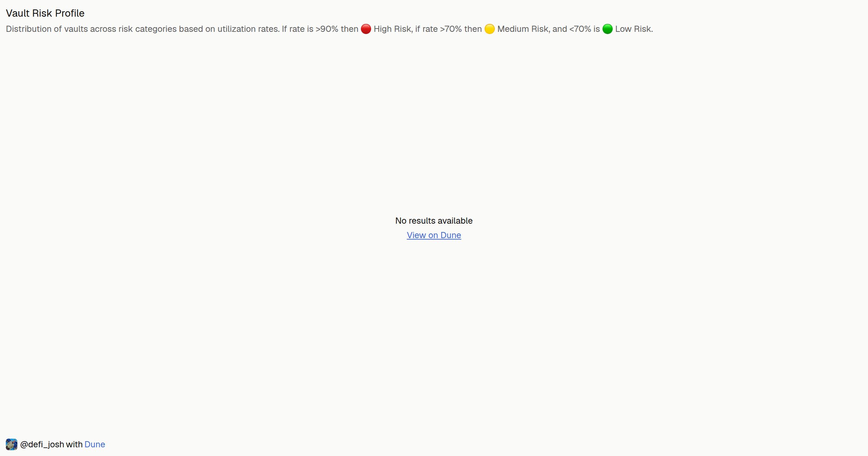Click the green Low Risk circle emoji
Viewport: 868px width, 456px height.
point(608,29)
